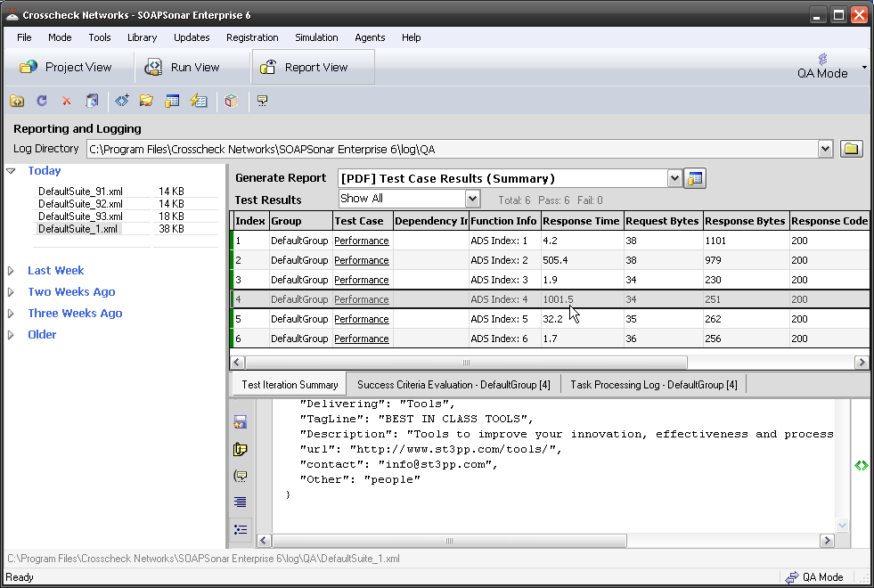This screenshot has width=874, height=588.
Task: Switch to Project View
Action: pos(66,68)
